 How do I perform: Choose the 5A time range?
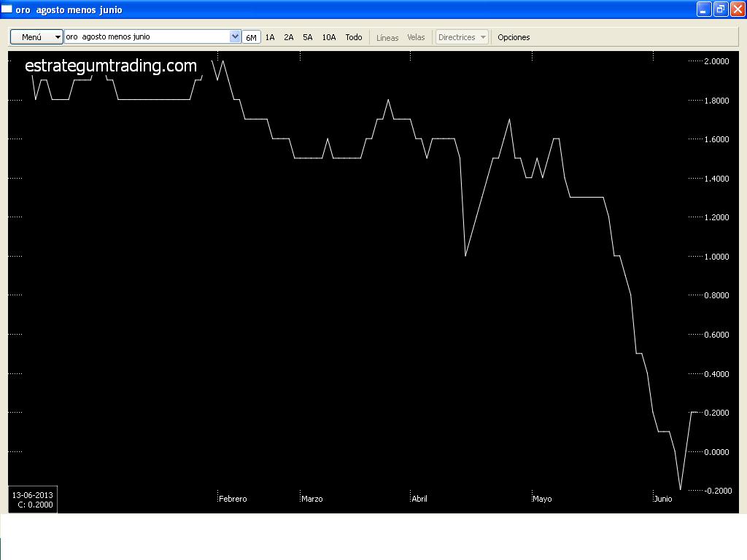coord(308,37)
